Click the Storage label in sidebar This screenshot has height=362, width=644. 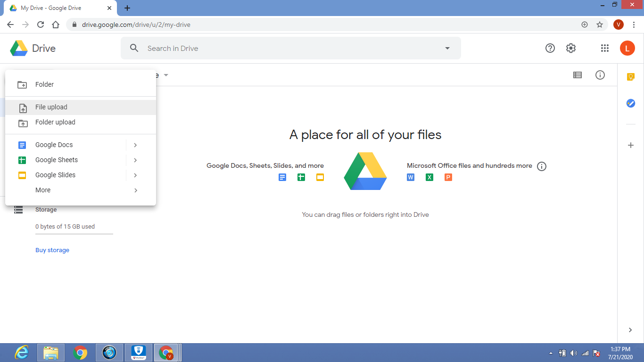coord(46,210)
